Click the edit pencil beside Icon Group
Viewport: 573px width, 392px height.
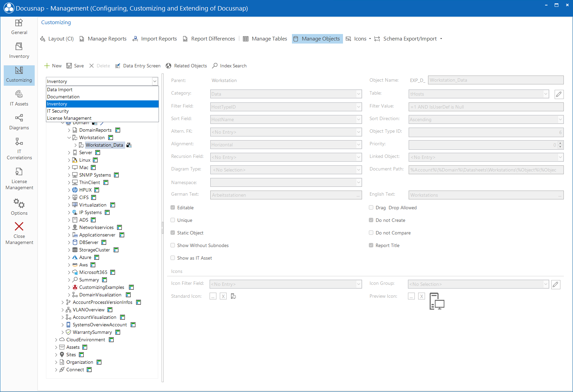[x=556, y=284]
